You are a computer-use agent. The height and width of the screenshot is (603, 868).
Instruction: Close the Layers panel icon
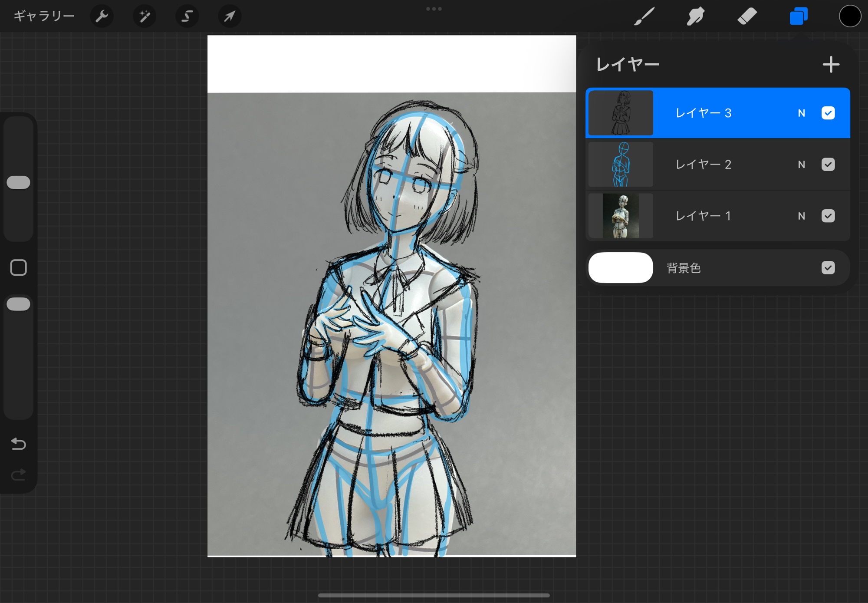(x=798, y=16)
